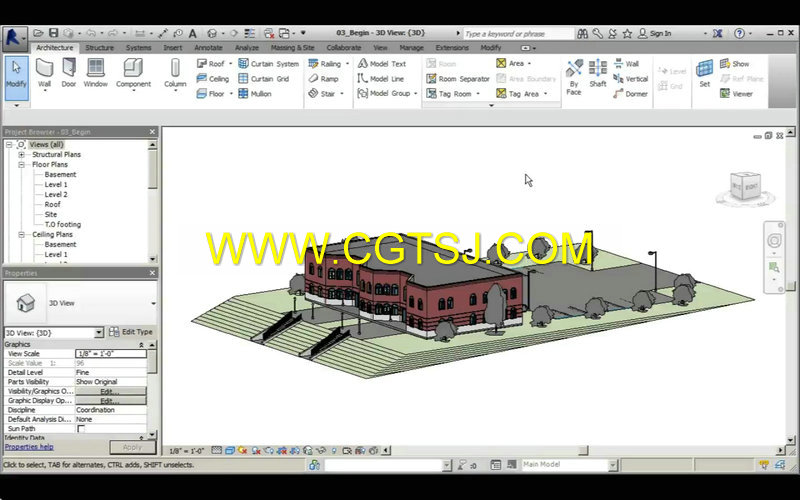Switch to the Annotate ribbon tab
The width and height of the screenshot is (800, 500).
pyautogui.click(x=208, y=47)
